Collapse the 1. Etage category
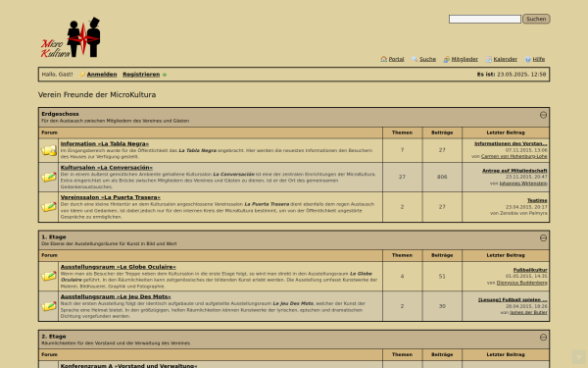 click(543, 238)
